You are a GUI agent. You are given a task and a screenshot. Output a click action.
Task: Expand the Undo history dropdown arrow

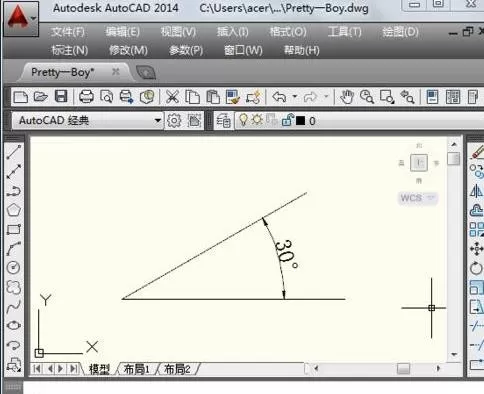(295, 97)
